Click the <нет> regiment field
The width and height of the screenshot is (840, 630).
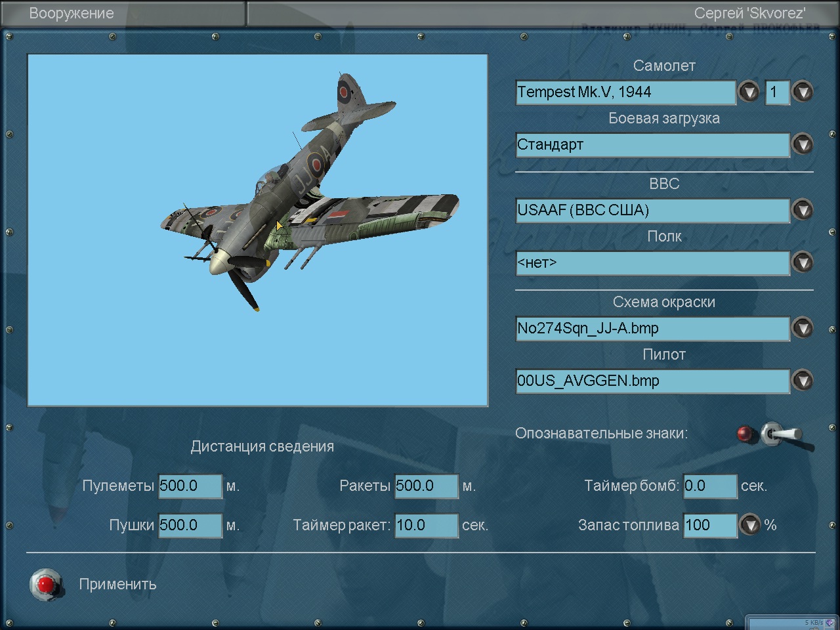pyautogui.click(x=652, y=262)
